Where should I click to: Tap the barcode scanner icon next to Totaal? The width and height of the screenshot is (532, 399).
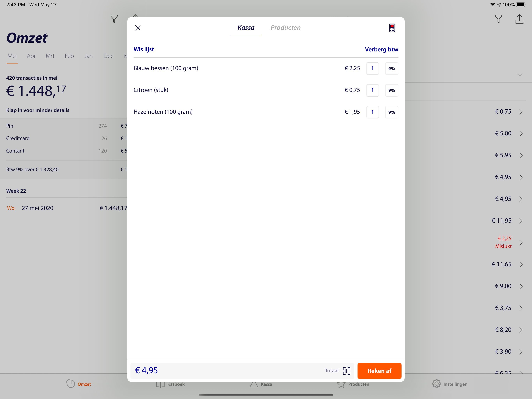point(346,371)
